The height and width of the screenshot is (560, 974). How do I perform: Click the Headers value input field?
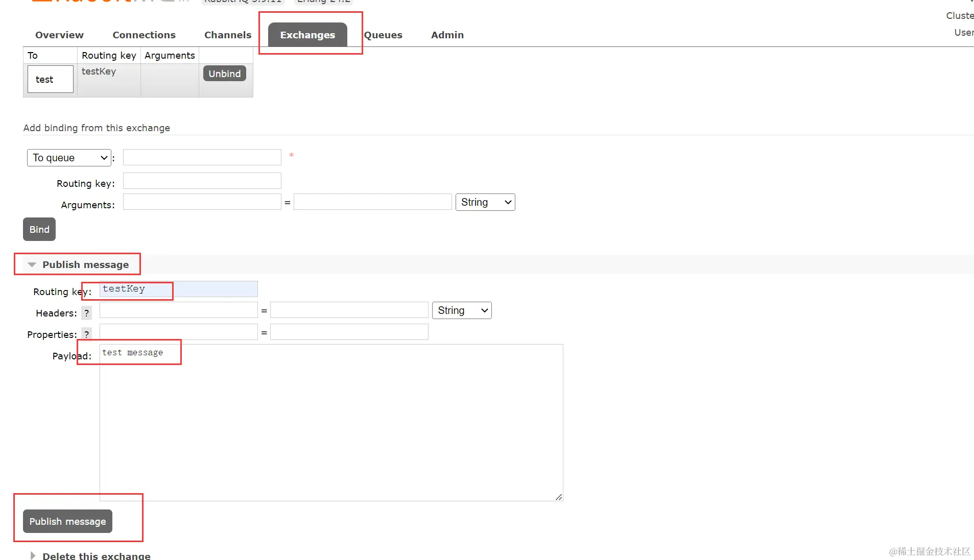coord(349,310)
